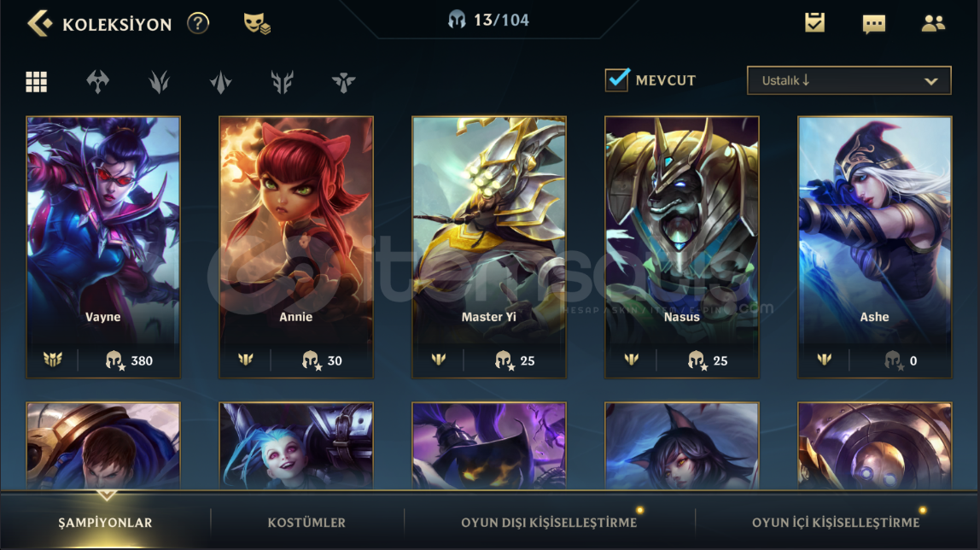
Task: Open Oyun İçi Kişiselleştirme tab
Action: (836, 522)
